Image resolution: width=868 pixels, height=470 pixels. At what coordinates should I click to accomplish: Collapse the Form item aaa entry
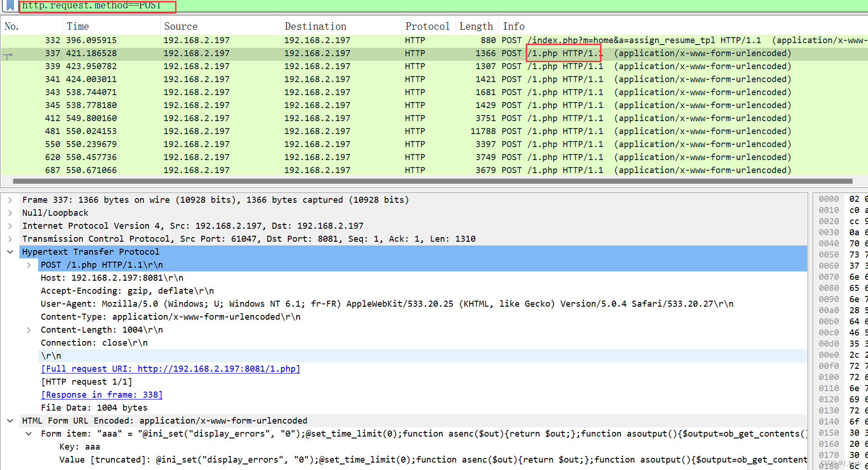coord(29,433)
